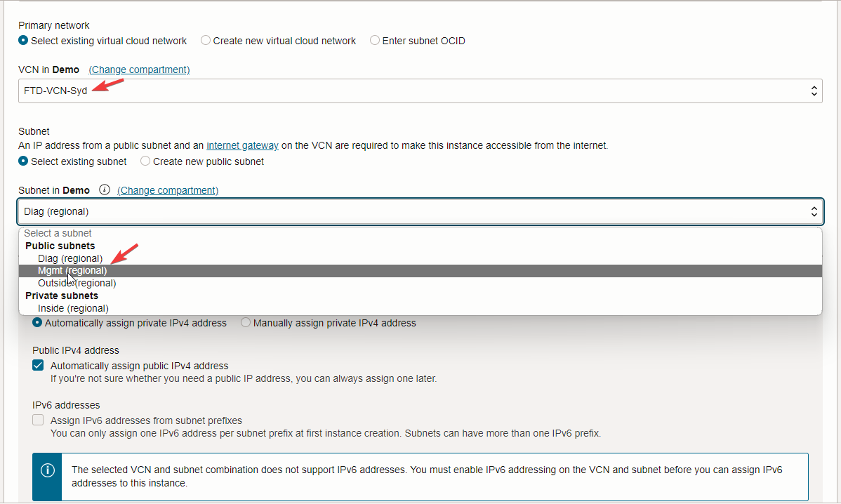This screenshot has width=841, height=504.
Task: Select existing virtual cloud network radio
Action: coord(24,41)
